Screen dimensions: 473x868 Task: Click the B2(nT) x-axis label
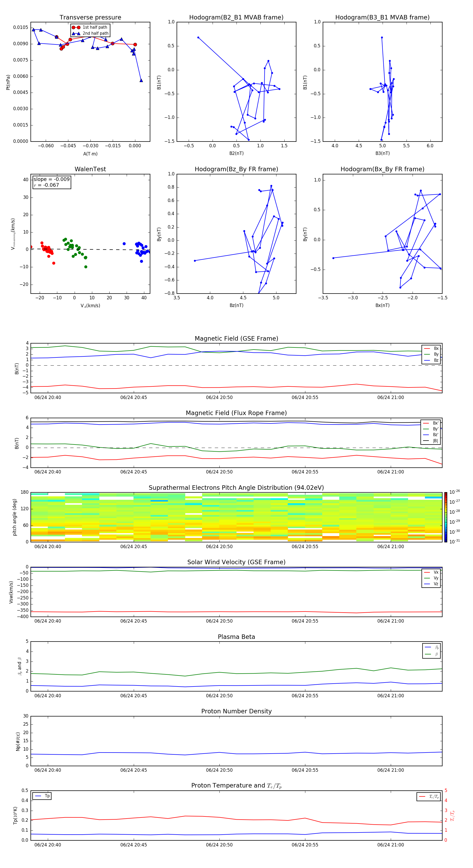pos(236,153)
